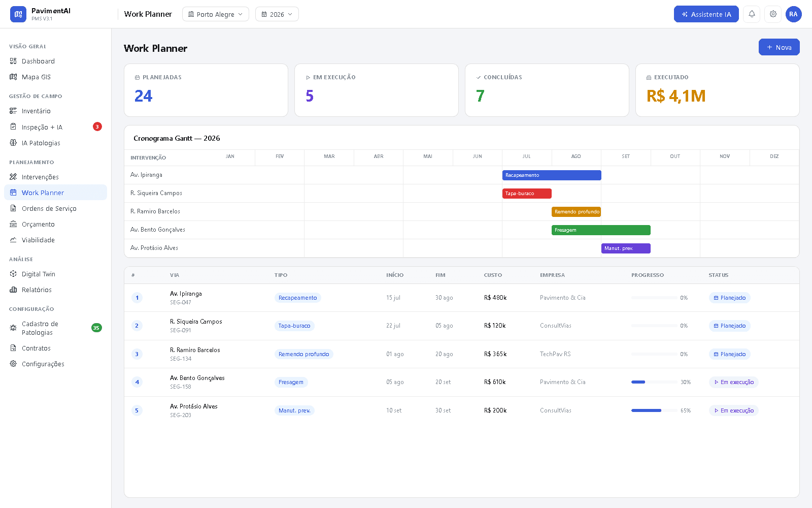Click the Tapa-buraco type tag in table
This screenshot has height=508, width=812.
click(x=294, y=326)
